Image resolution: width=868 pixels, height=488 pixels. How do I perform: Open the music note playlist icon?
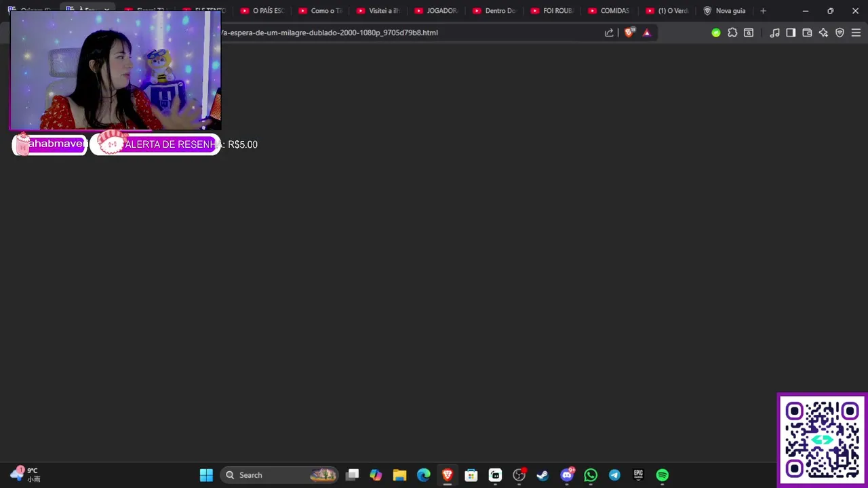[x=774, y=33]
